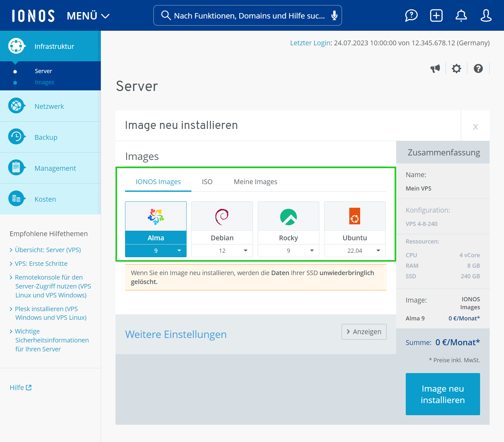
Task: Select the Alma logo tile
Action: coord(156,216)
